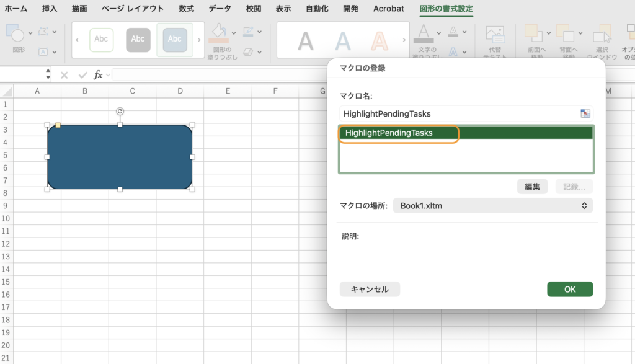Screen dimensions: 635x364
Task: Click the fx insert function icon
Action: (97, 75)
